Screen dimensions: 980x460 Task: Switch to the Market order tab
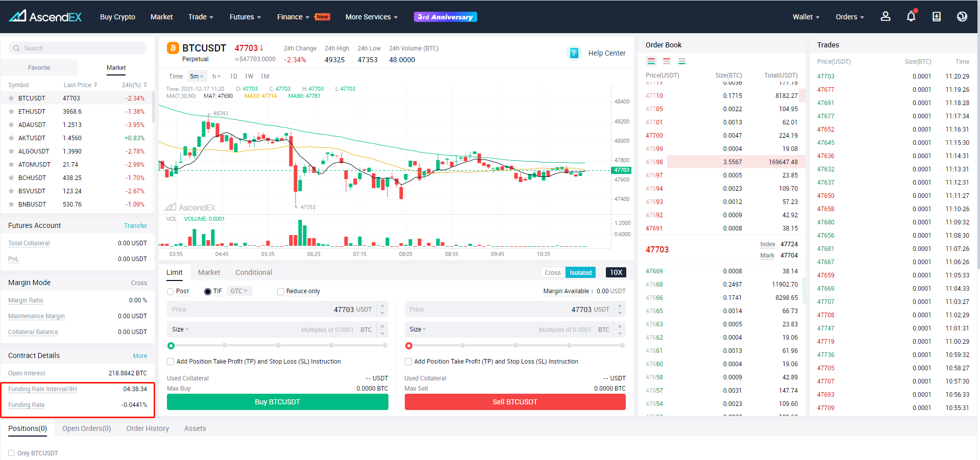click(x=209, y=272)
